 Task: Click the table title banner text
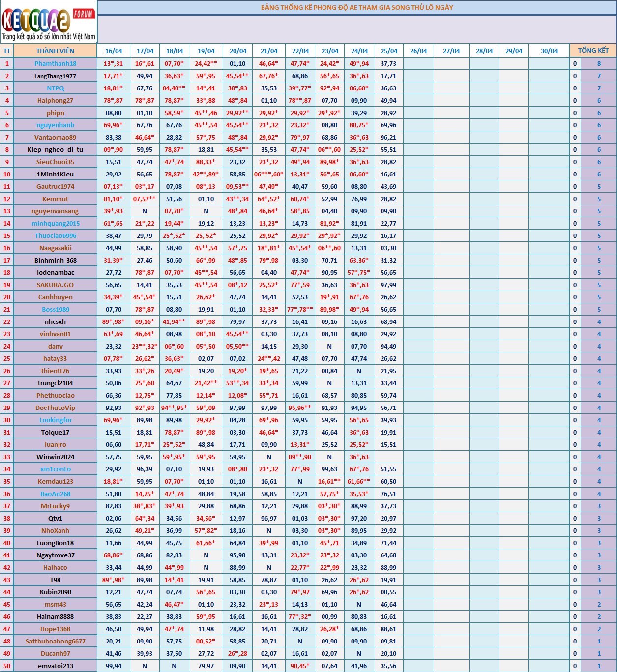[x=357, y=8]
